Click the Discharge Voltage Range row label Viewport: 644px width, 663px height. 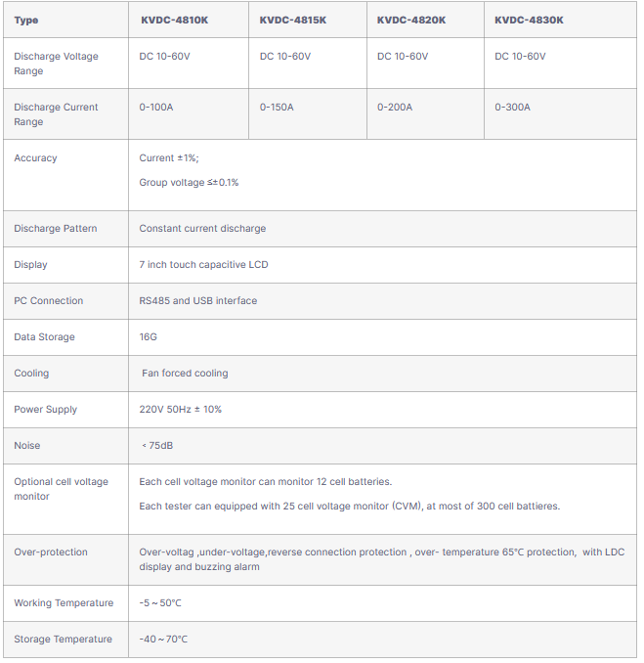point(56,64)
